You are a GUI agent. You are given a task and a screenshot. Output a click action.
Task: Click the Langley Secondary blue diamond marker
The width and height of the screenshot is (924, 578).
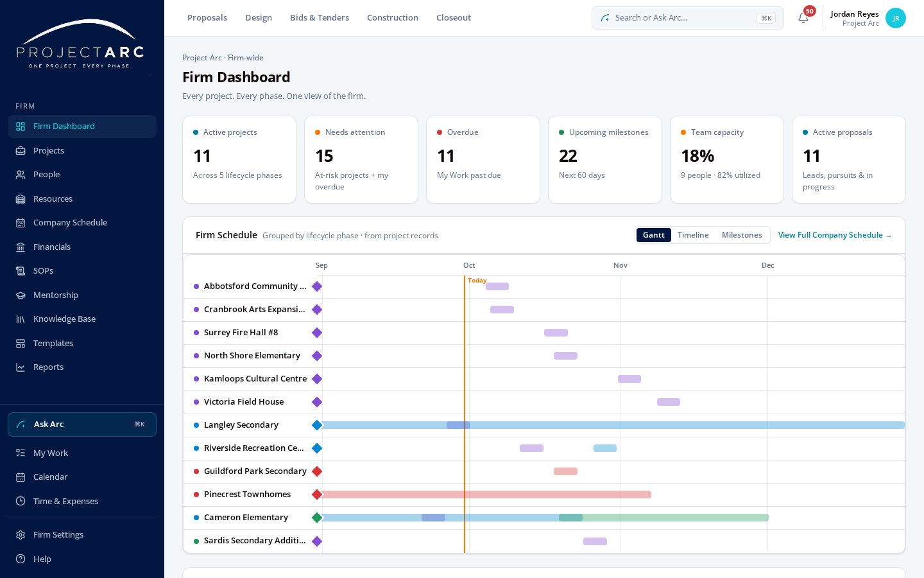click(x=317, y=425)
